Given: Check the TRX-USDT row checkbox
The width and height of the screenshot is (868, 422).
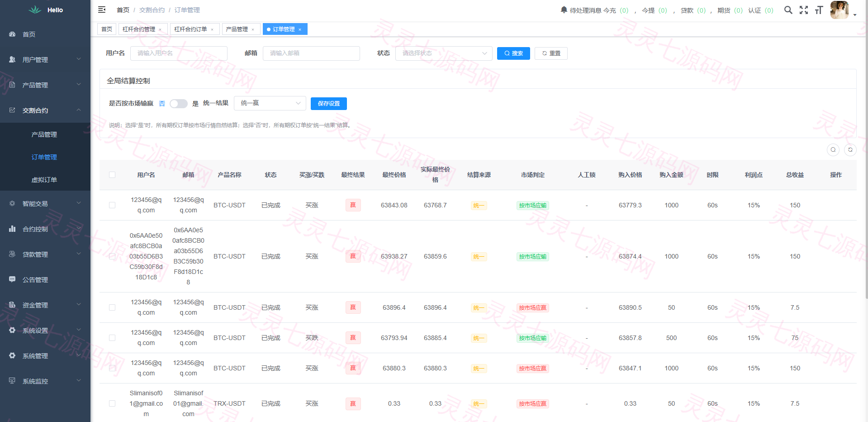Looking at the screenshot, I should (x=112, y=403).
